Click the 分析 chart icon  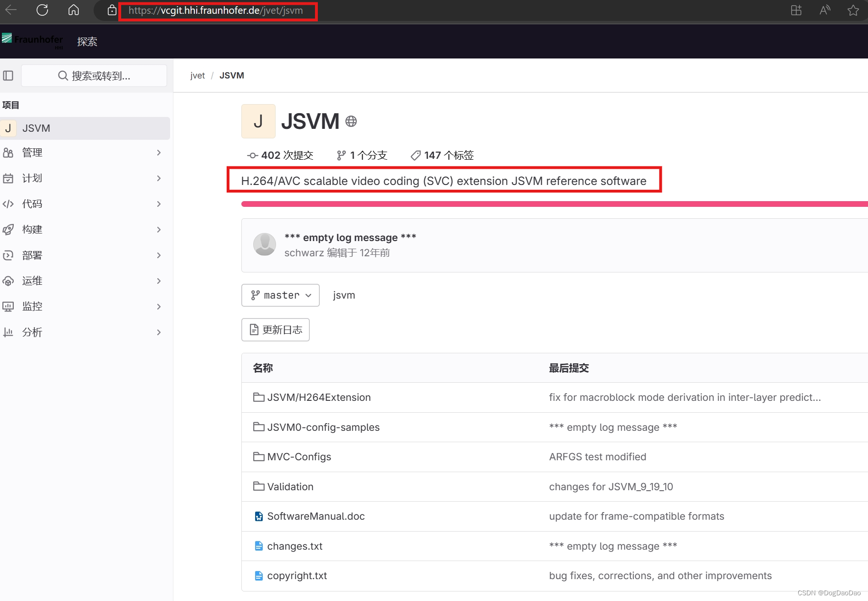coord(8,332)
